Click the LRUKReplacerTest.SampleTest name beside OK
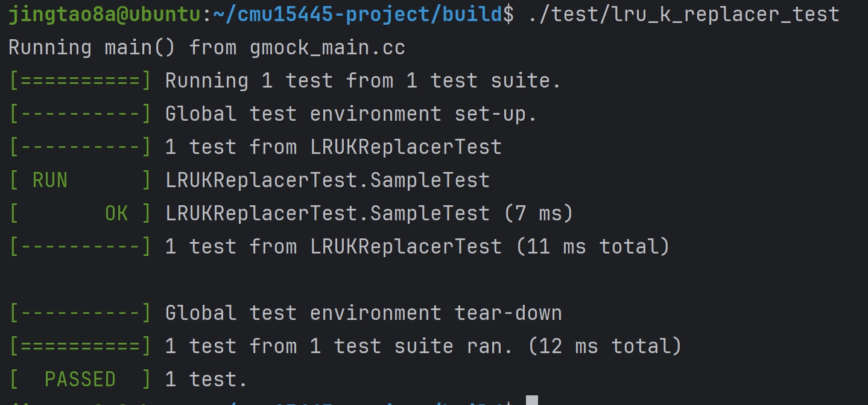This screenshot has width=868, height=405. (x=328, y=213)
